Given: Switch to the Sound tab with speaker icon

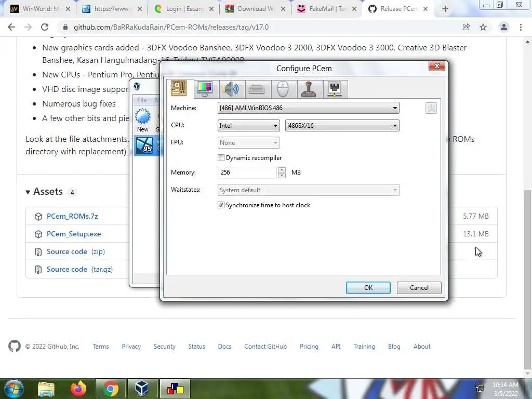Looking at the screenshot, I should tap(230, 89).
